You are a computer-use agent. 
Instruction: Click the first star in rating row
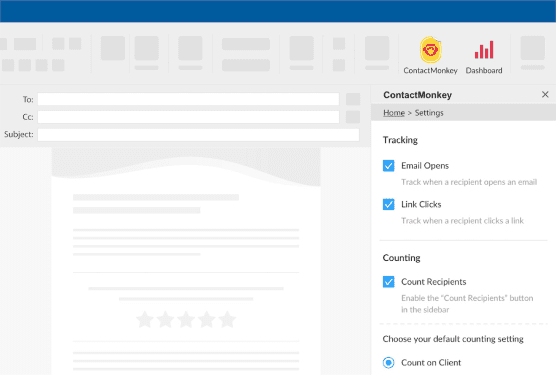click(x=145, y=319)
